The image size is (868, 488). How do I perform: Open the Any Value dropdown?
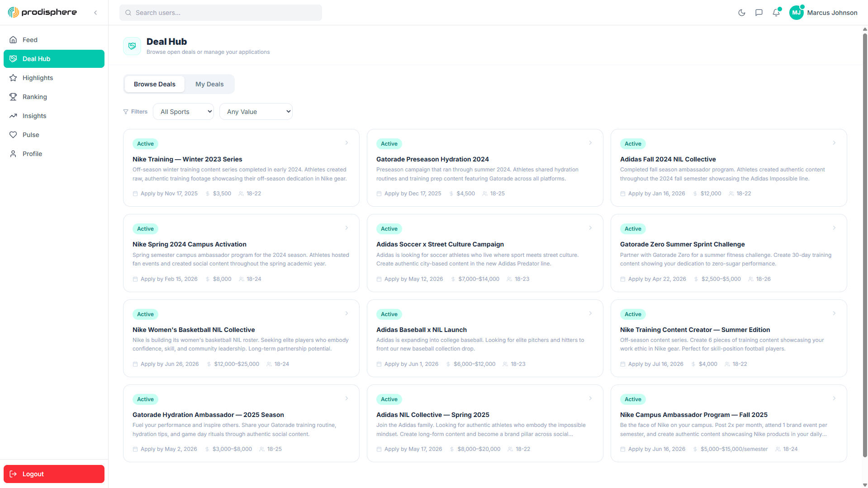coord(256,111)
